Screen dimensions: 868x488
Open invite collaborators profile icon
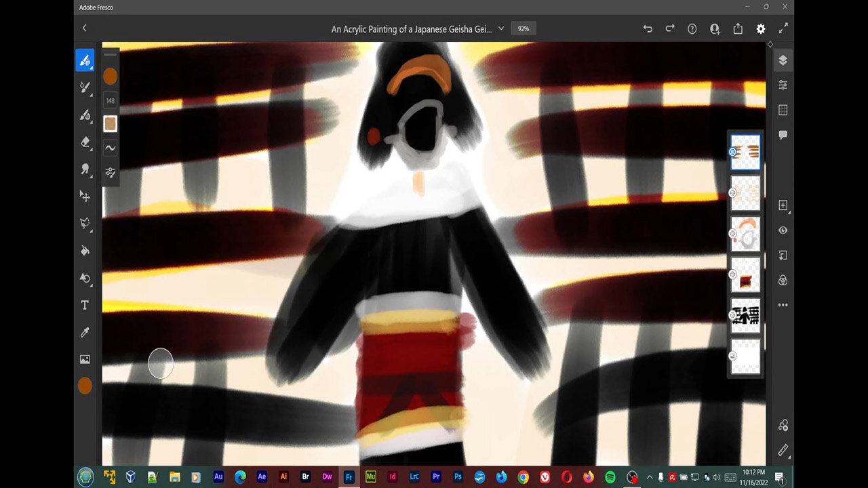click(x=715, y=28)
